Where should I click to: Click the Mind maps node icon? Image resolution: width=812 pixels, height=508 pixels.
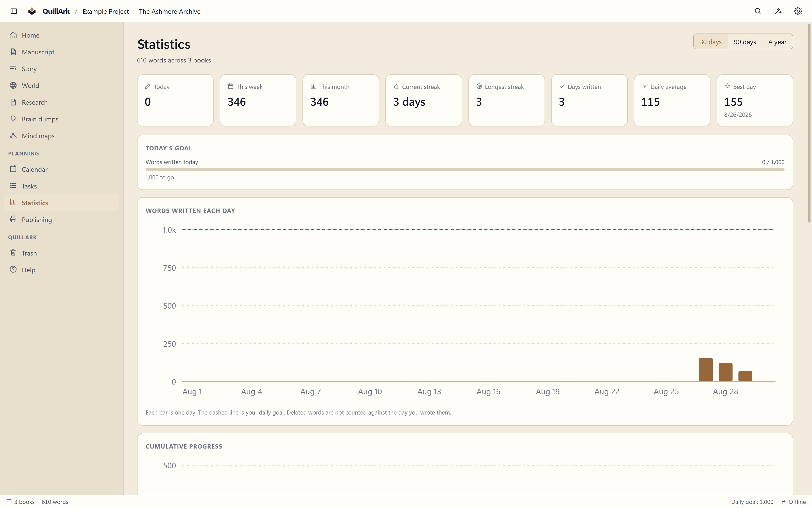[13, 136]
